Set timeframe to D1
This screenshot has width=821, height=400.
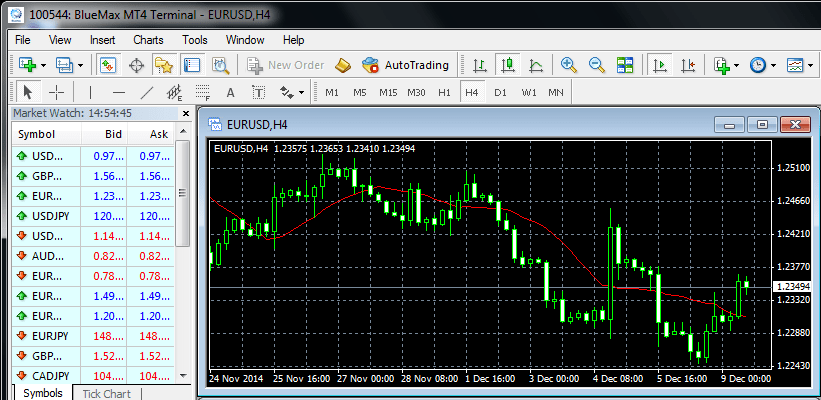pos(501,93)
